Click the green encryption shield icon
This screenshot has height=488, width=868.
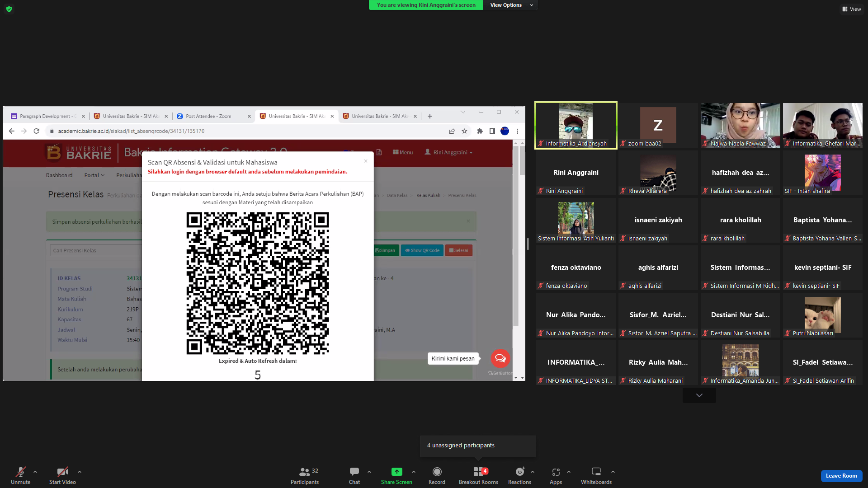(x=9, y=9)
